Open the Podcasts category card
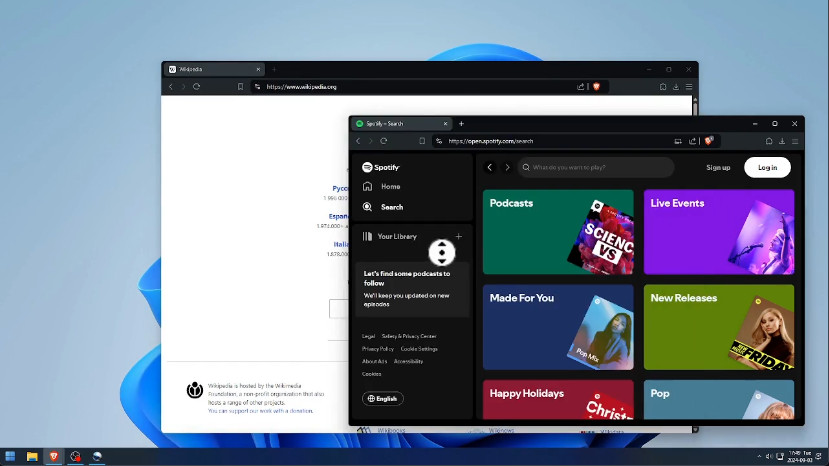The image size is (829, 466). point(558,232)
